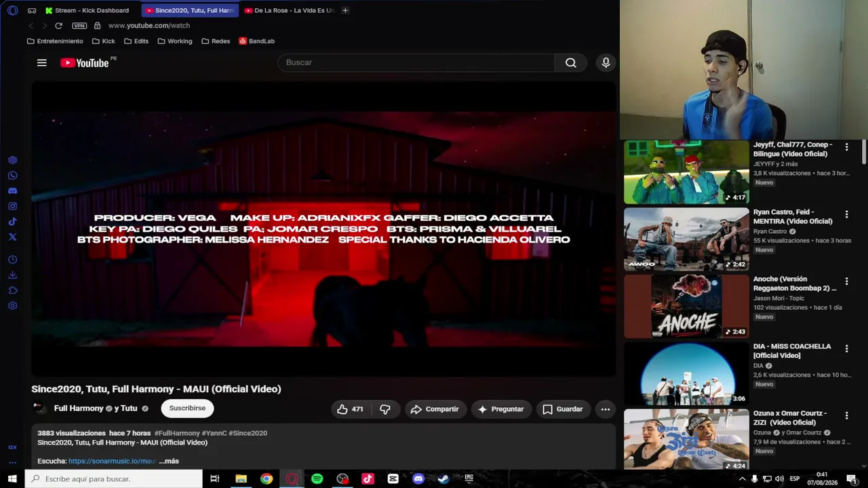
Task: Switch to the De La Rose tab
Action: coord(289,10)
